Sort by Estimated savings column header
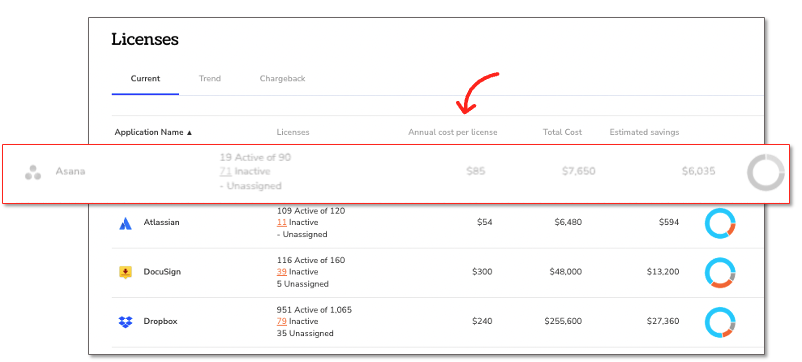The width and height of the screenshot is (802, 362). [x=644, y=132]
